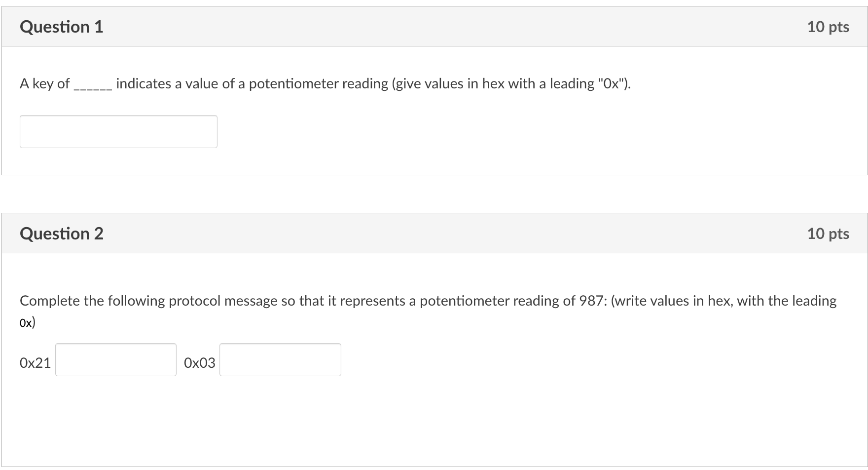Click the Question 2 heading

(x=62, y=234)
